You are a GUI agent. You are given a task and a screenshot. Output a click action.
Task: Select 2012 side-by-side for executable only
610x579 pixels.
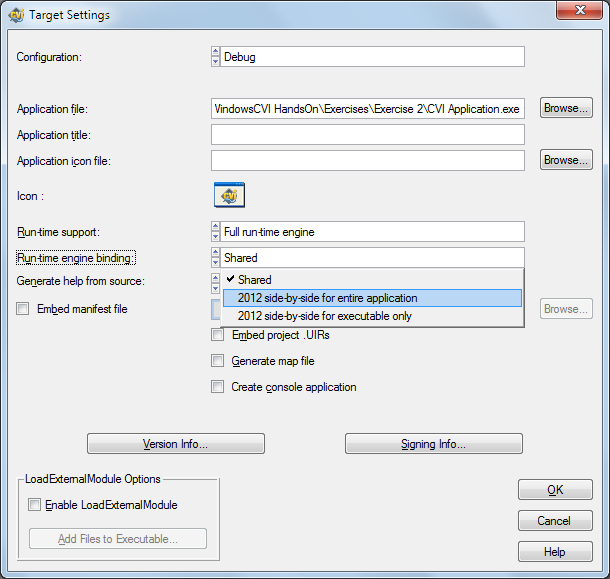[372, 316]
